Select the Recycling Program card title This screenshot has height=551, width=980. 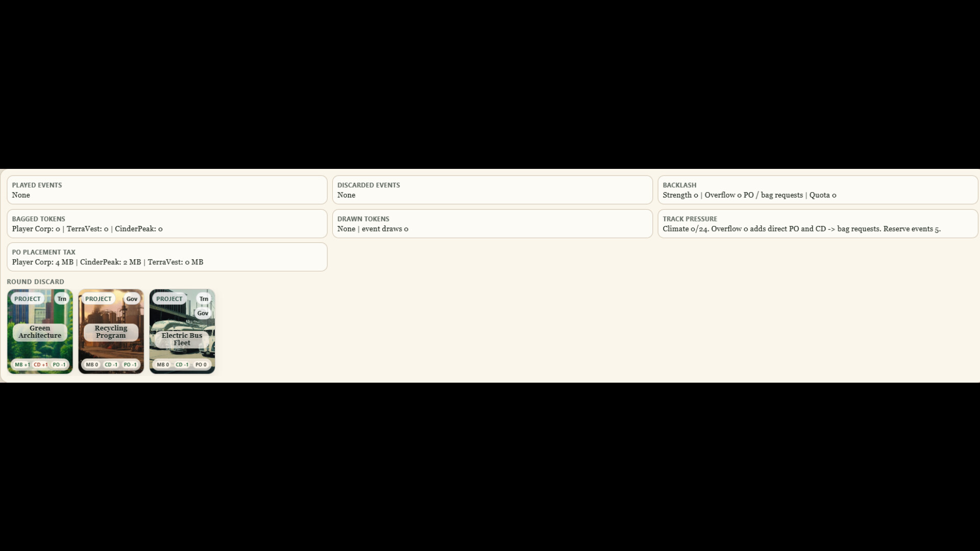click(111, 332)
